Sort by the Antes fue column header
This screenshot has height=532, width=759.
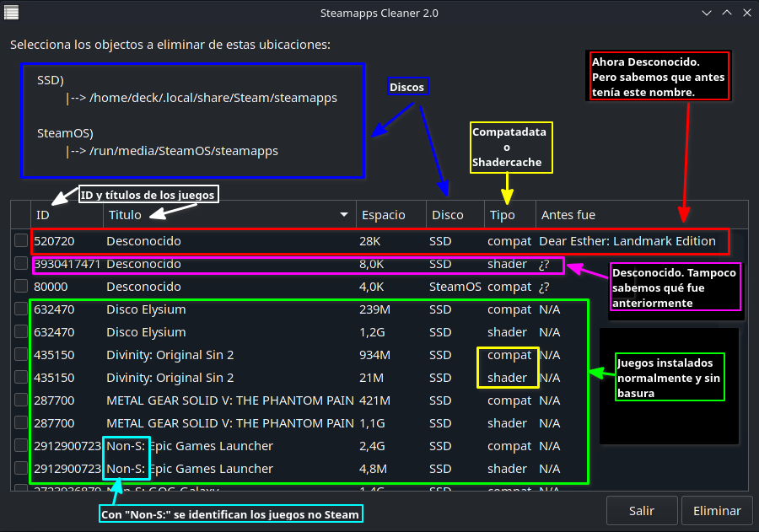point(642,214)
